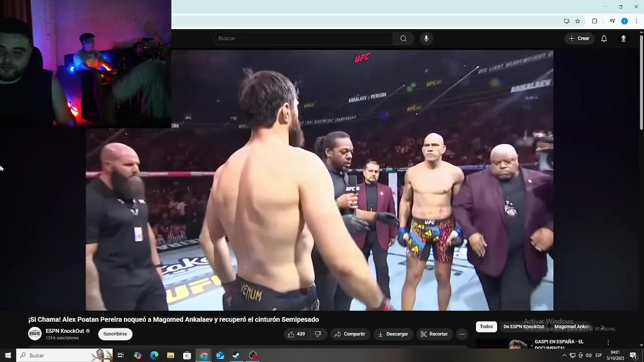This screenshot has height=362, width=644.
Task: Click the UFC video player to pause
Action: pos(319,180)
